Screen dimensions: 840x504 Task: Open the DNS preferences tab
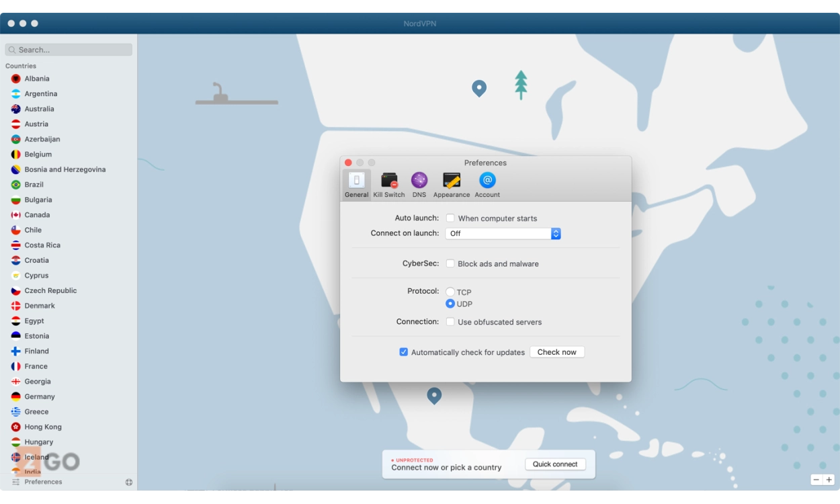[419, 184]
